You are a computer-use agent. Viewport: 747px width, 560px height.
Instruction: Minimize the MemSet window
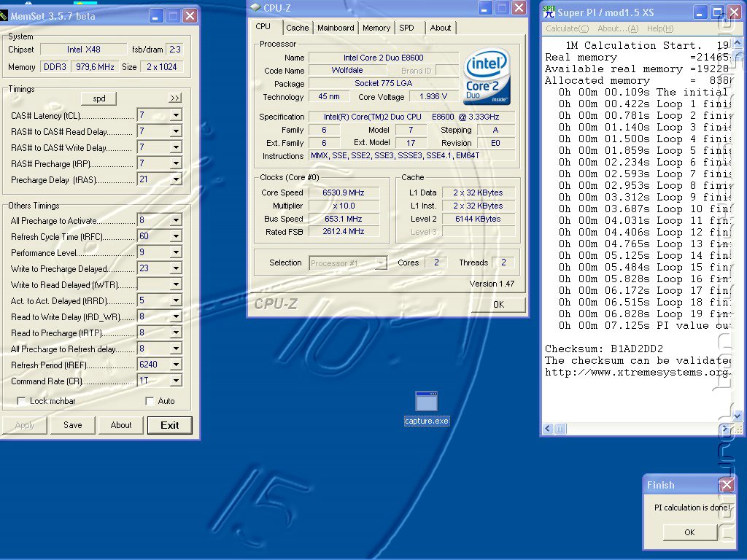click(156, 16)
